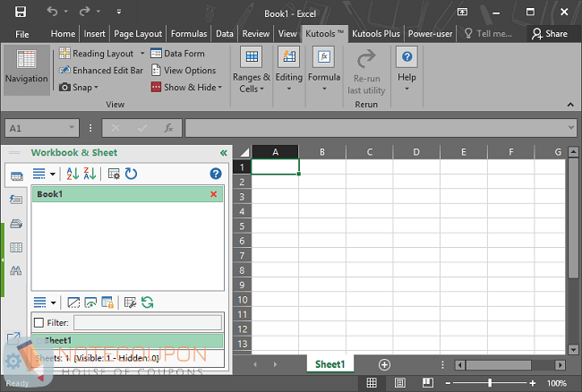
Task: Open the sheet tools icon
Action: tap(130, 303)
